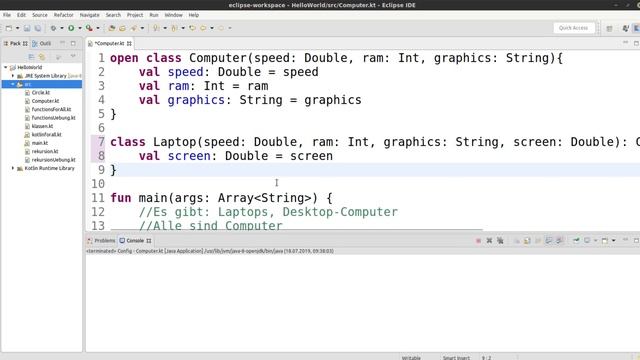The width and height of the screenshot is (640, 360).
Task: Open main.kt from the src folder
Action: point(40,143)
